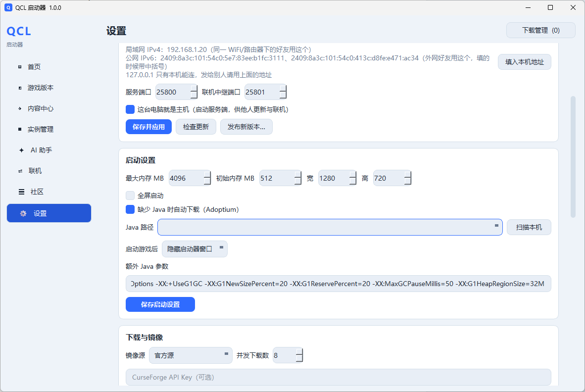Click 检查更新 button
585x392 pixels.
(196, 127)
